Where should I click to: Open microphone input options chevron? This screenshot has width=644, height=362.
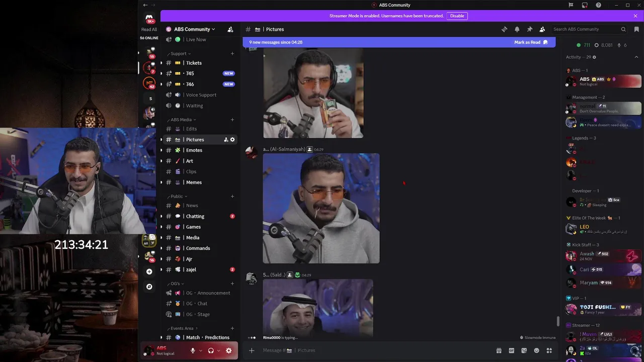point(201,350)
